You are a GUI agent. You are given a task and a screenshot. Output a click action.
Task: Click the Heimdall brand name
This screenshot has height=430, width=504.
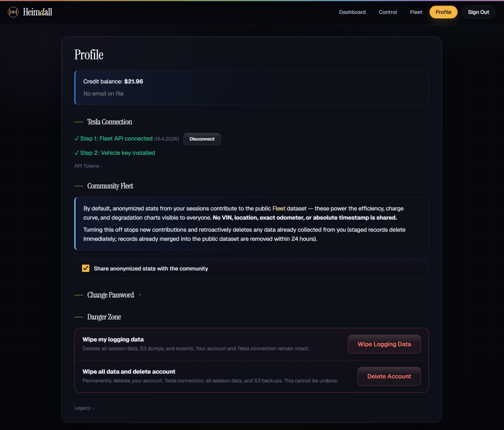point(38,12)
